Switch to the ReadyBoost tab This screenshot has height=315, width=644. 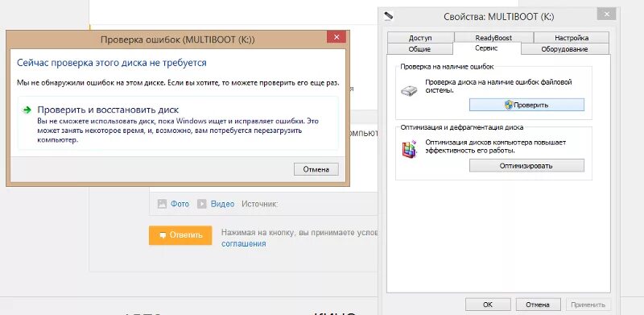(493, 38)
